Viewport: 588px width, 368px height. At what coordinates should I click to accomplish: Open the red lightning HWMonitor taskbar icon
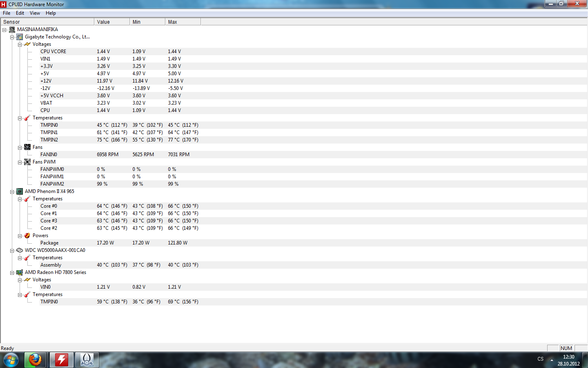pyautogui.click(x=62, y=360)
